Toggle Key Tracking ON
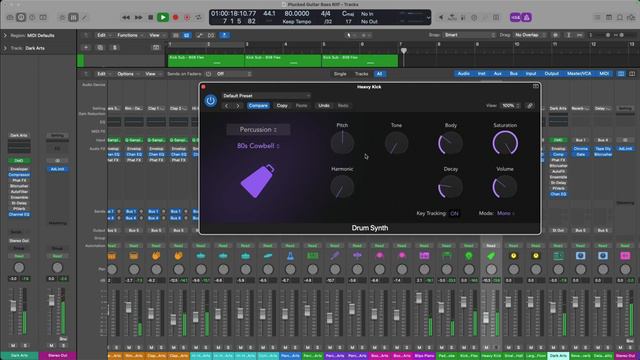This screenshot has height=360, width=640. 454,213
